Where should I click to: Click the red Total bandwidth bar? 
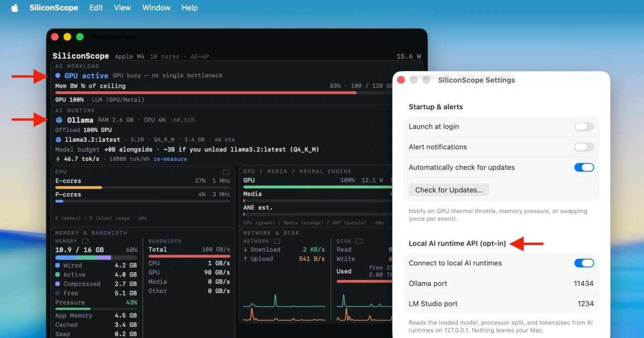pos(189,256)
